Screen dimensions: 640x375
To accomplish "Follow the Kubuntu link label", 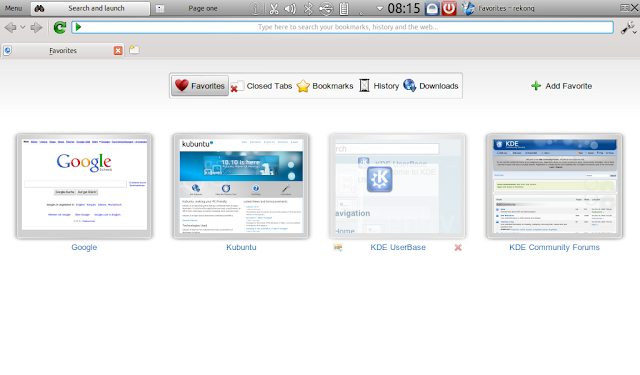I will click(241, 247).
